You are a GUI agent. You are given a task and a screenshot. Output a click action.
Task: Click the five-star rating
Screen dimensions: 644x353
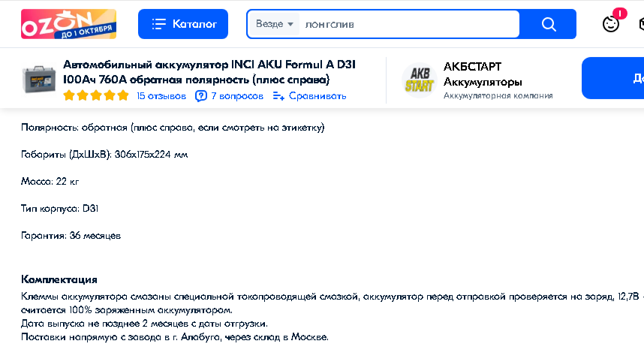[96, 96]
